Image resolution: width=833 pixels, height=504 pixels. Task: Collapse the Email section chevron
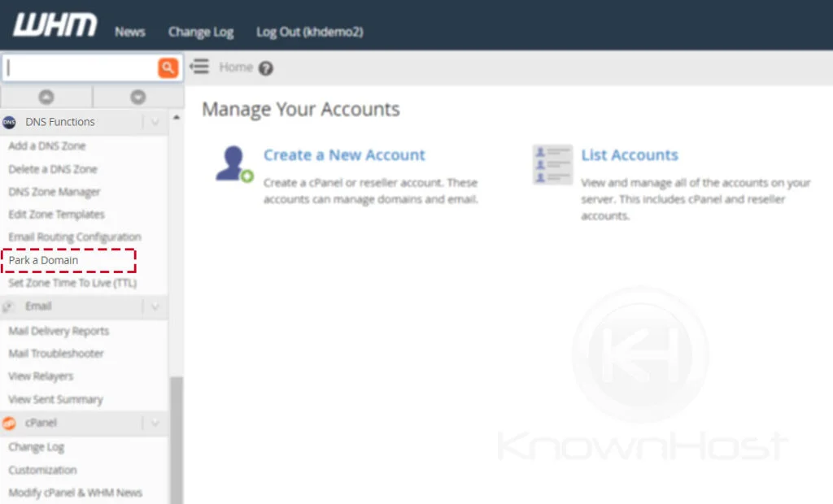tap(155, 306)
